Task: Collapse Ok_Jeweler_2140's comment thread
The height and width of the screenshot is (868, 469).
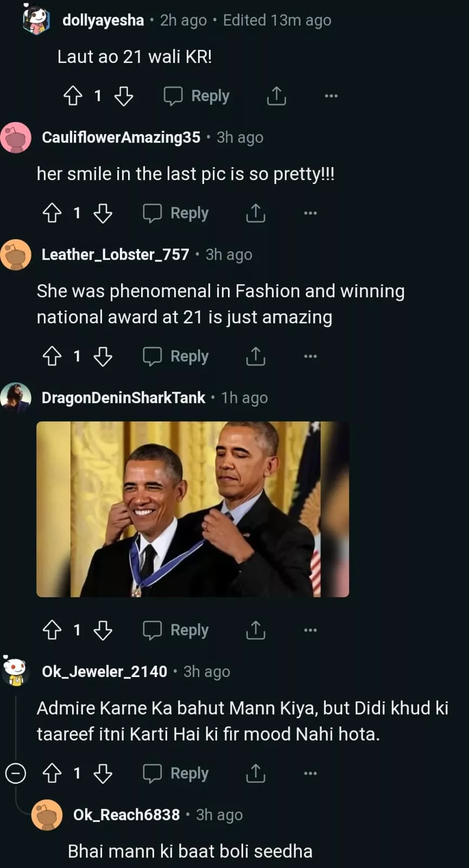Action: [16, 773]
